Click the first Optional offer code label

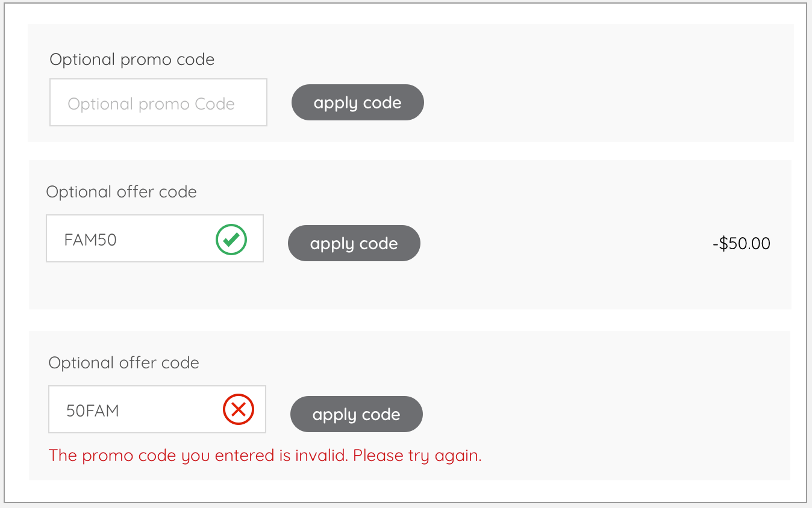[x=121, y=191]
